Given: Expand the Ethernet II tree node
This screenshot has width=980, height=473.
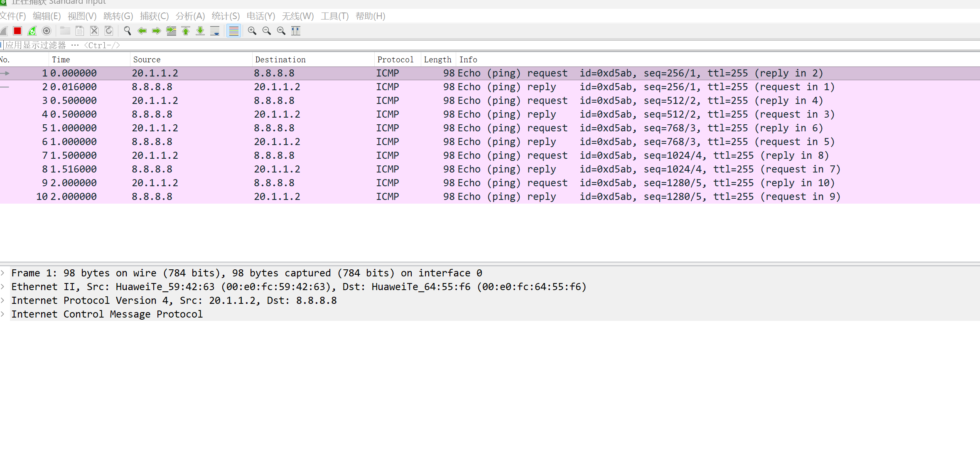Looking at the screenshot, I should [x=3, y=287].
